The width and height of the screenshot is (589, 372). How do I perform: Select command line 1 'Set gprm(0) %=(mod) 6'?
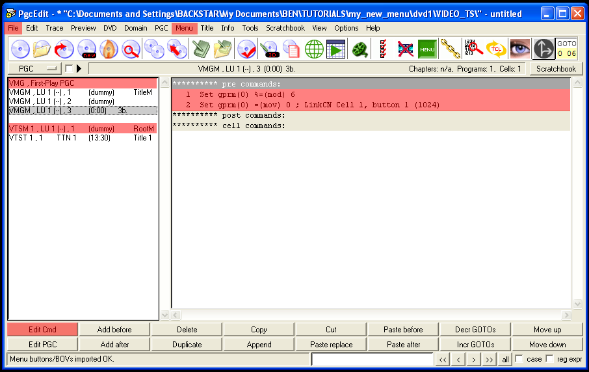(x=371, y=94)
